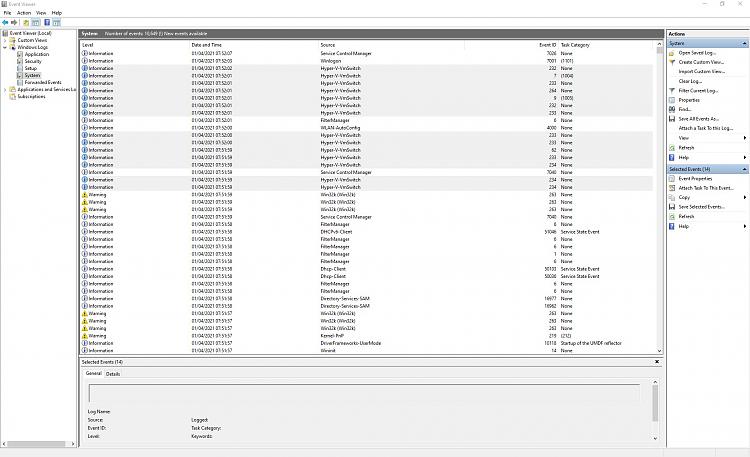Screen dimensions: 750x457
Task: Click the Save Selected Events disk icon
Action: tap(672, 207)
